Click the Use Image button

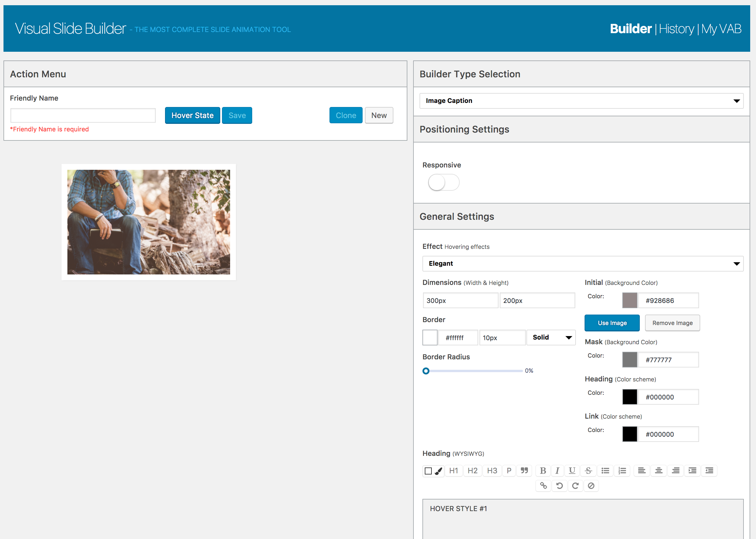612,323
